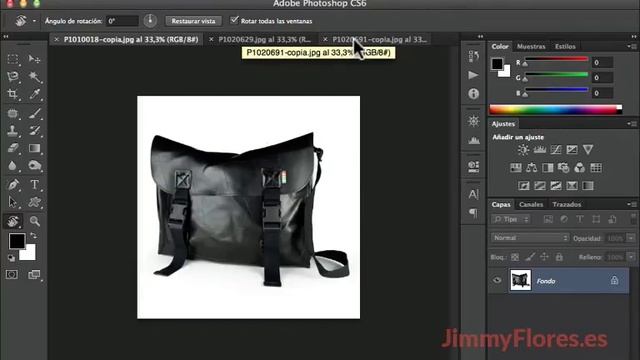Select the Magic Wand tool
Viewport: 640px width, 360px height.
34,77
